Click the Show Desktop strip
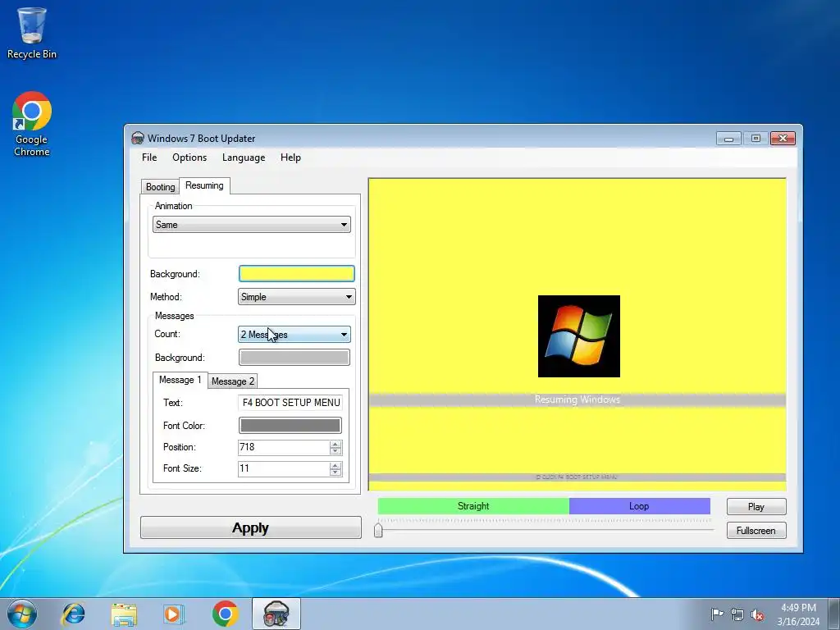The width and height of the screenshot is (840, 630). pos(834,614)
